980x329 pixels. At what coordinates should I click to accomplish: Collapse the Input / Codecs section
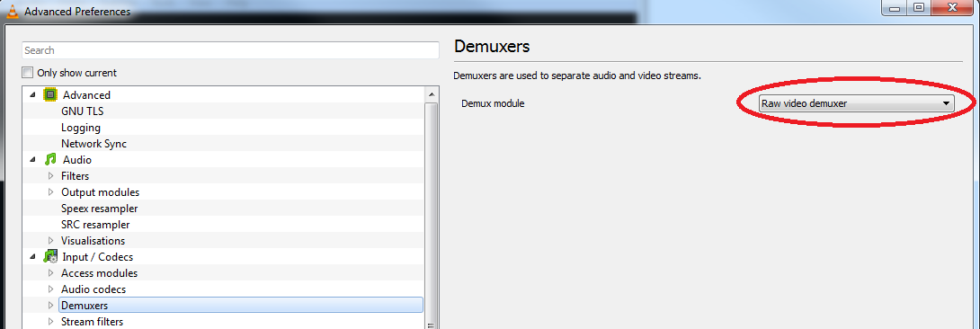[x=32, y=256]
